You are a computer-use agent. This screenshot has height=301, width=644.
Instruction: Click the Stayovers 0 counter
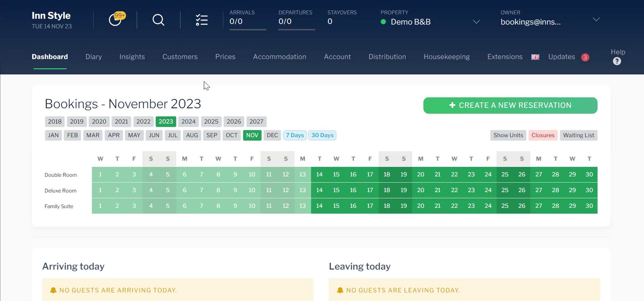pos(342,18)
